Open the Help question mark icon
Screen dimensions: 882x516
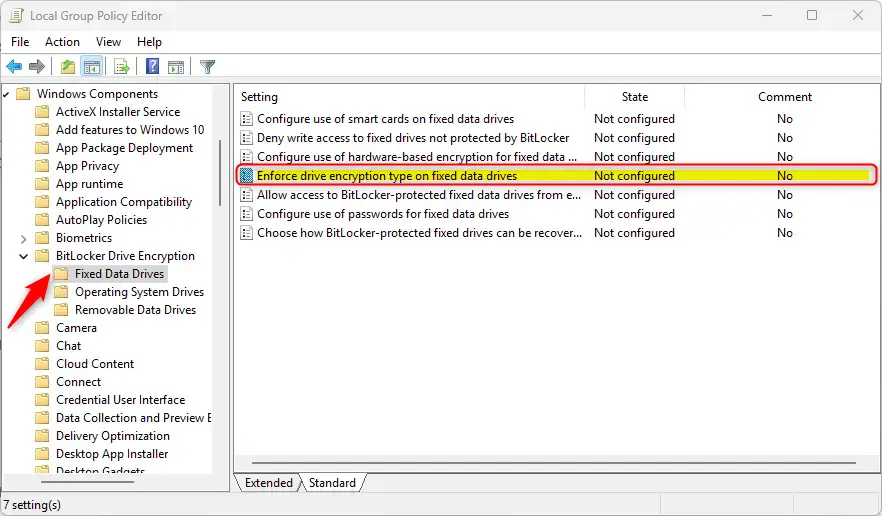point(152,66)
